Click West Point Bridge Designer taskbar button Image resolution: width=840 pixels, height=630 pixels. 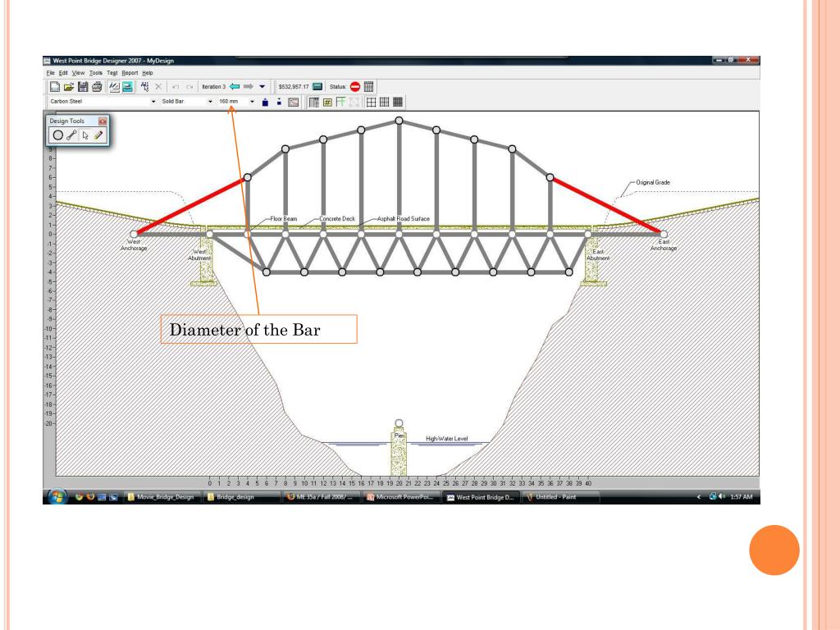pos(481,497)
